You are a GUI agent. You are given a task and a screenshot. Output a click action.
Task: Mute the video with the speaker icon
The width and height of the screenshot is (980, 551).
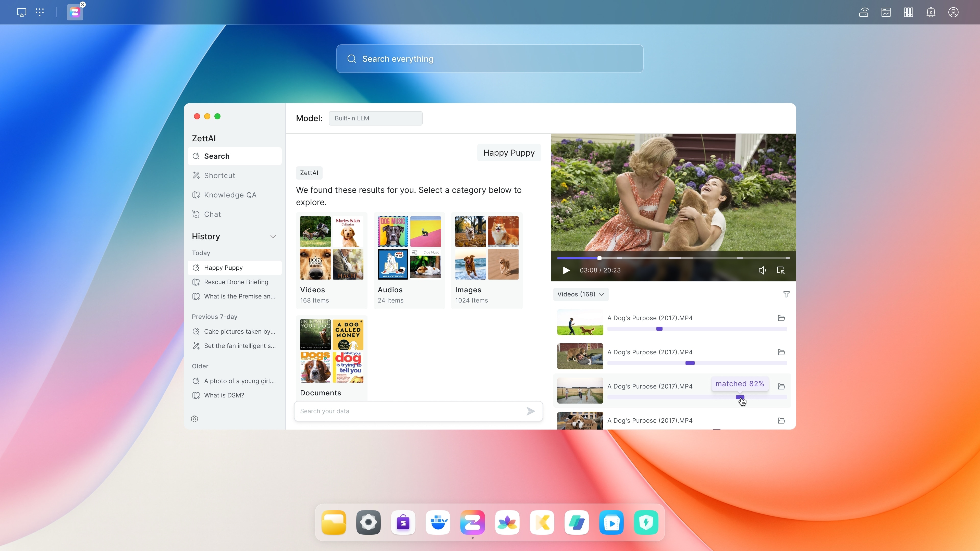pyautogui.click(x=762, y=270)
